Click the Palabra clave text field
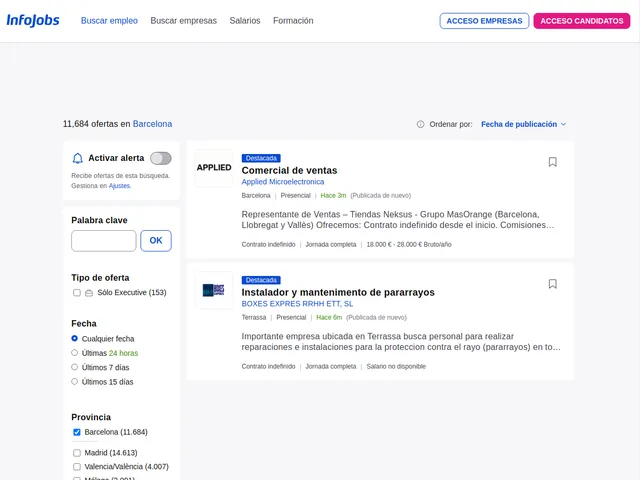This screenshot has height=480, width=640. [x=103, y=241]
